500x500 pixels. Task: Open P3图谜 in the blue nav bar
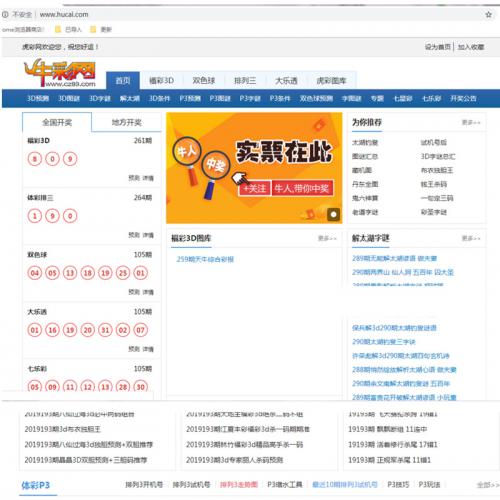(220, 98)
